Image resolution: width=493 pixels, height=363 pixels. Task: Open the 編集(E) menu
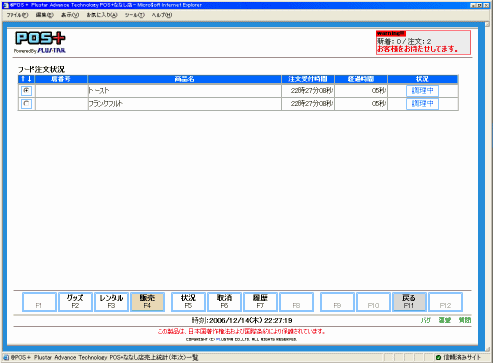coord(44,15)
